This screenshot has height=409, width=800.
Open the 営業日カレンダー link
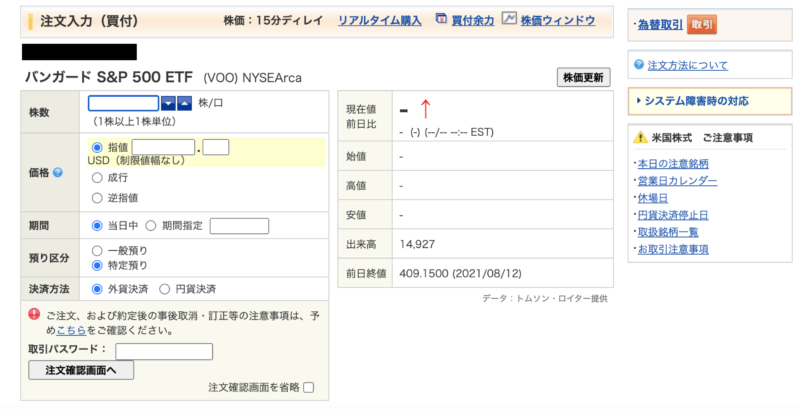tap(678, 181)
